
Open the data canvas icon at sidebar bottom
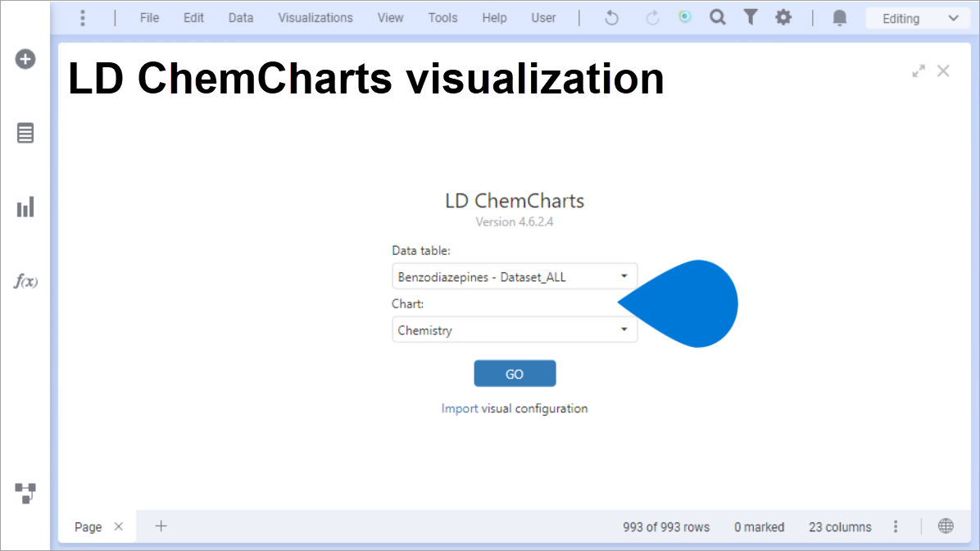(25, 494)
